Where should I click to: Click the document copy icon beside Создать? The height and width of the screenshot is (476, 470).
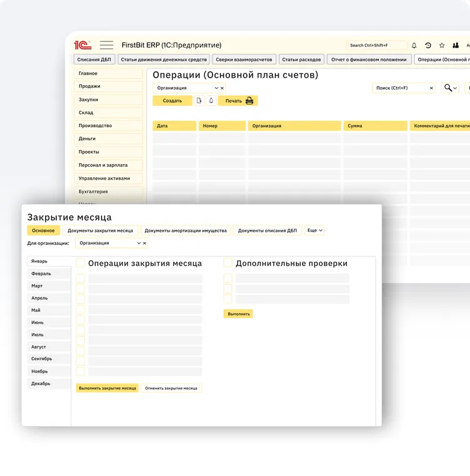[199, 101]
